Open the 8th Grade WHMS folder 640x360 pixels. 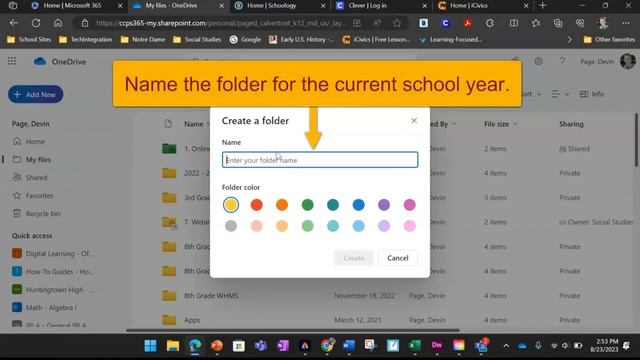pyautogui.click(x=211, y=296)
